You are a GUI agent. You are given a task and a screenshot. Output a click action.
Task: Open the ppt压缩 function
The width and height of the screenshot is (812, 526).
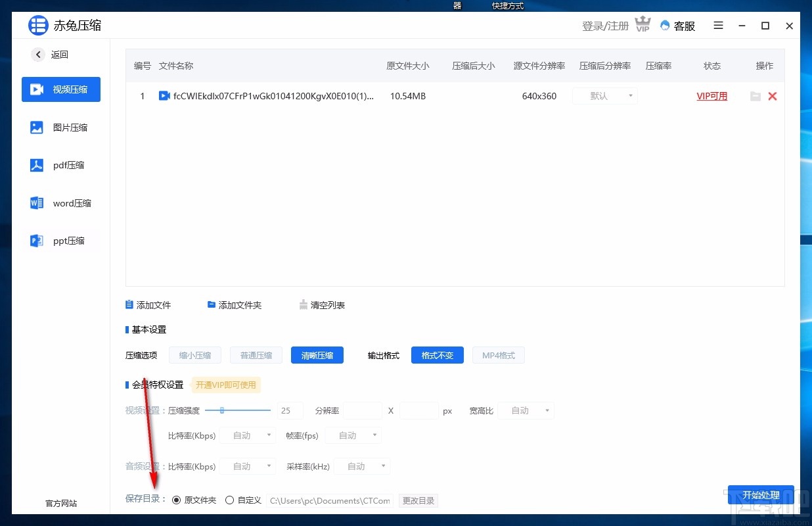[60, 241]
